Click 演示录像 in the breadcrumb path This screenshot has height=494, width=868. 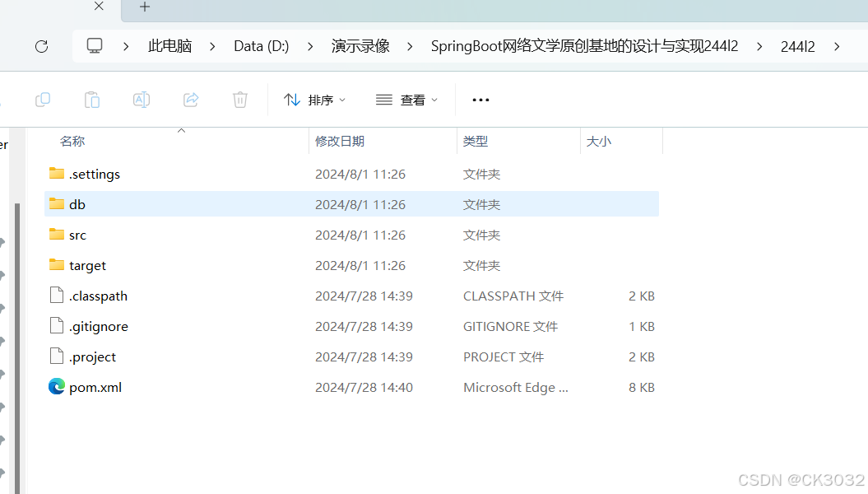(x=360, y=46)
